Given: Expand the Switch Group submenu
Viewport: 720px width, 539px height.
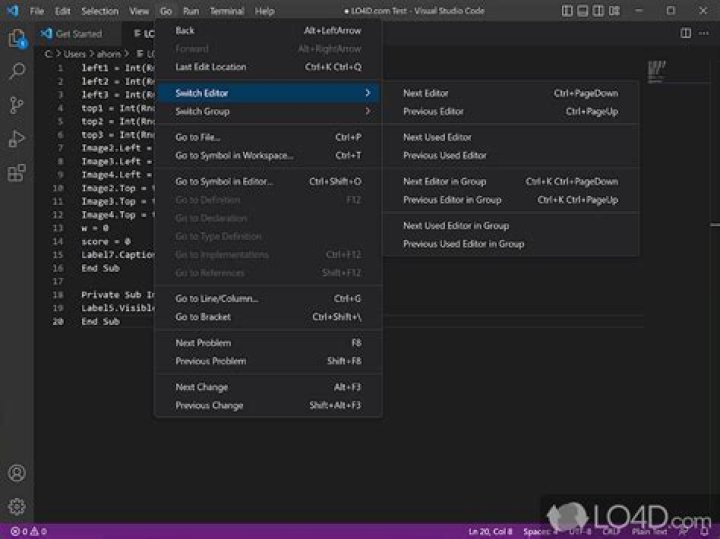Looking at the screenshot, I should point(268,111).
